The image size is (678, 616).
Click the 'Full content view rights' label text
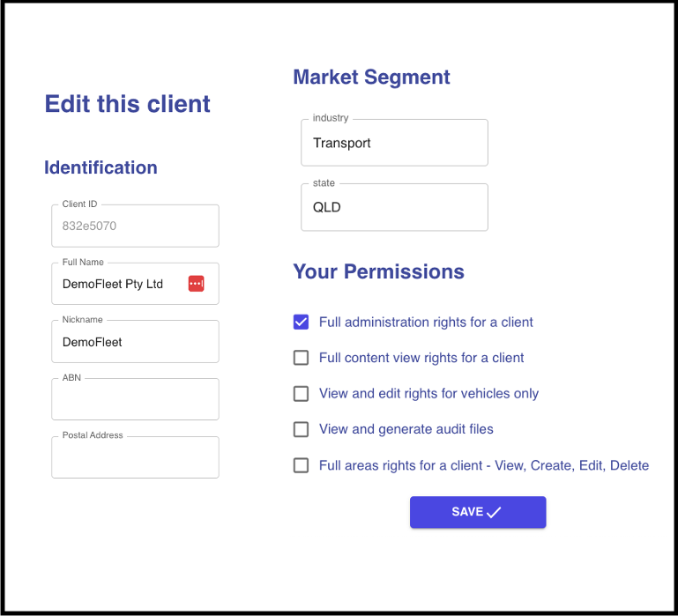(421, 358)
